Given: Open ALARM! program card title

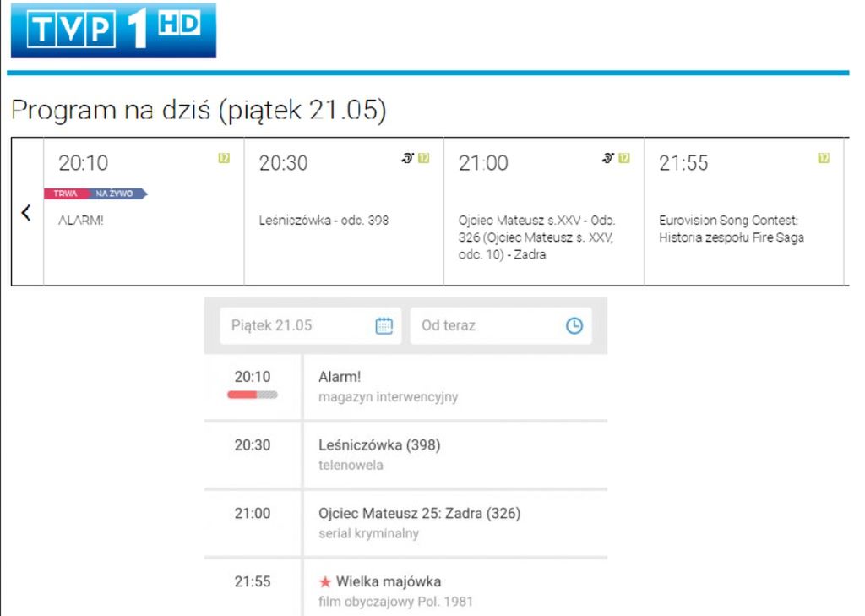Looking at the screenshot, I should [x=81, y=221].
